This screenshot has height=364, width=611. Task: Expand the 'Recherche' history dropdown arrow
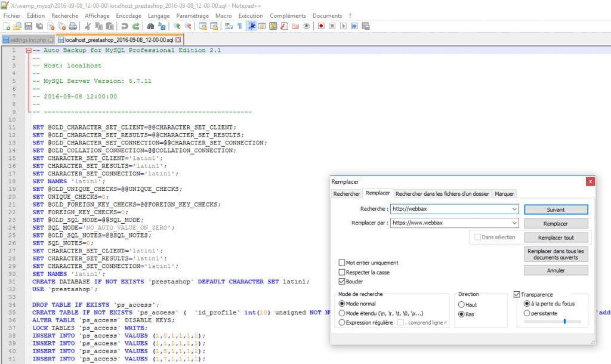pyautogui.click(x=514, y=209)
